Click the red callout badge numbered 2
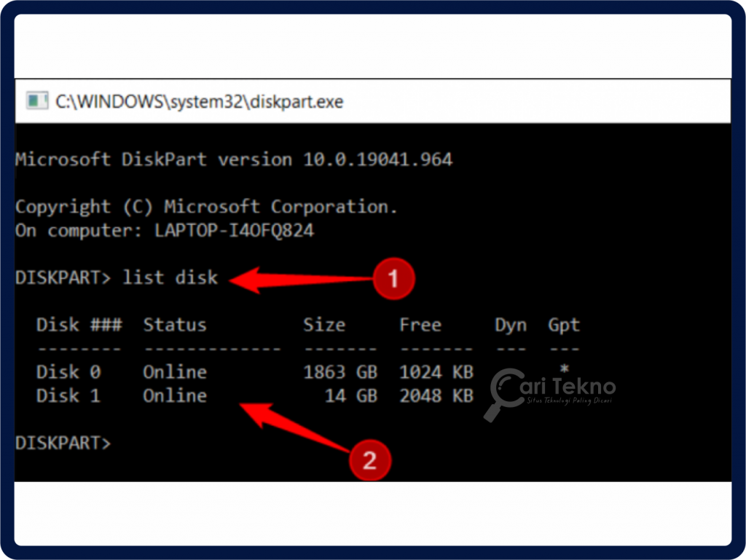746x560 pixels. coord(371,460)
